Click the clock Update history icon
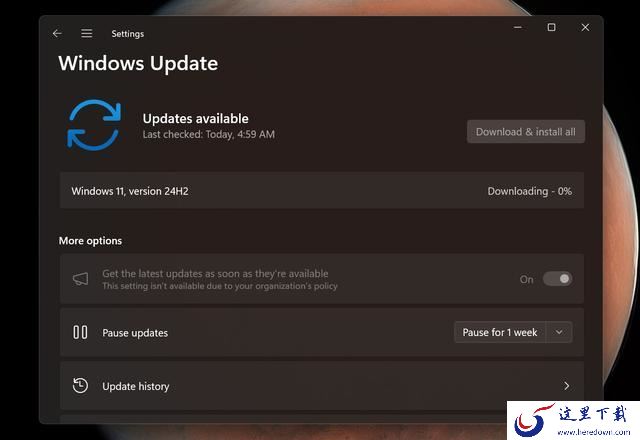This screenshot has width=640, height=440. point(80,386)
